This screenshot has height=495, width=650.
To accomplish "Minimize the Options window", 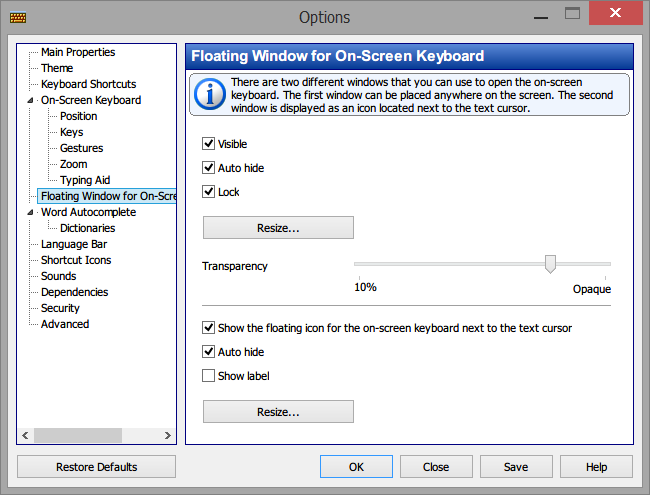I will coord(541,18).
